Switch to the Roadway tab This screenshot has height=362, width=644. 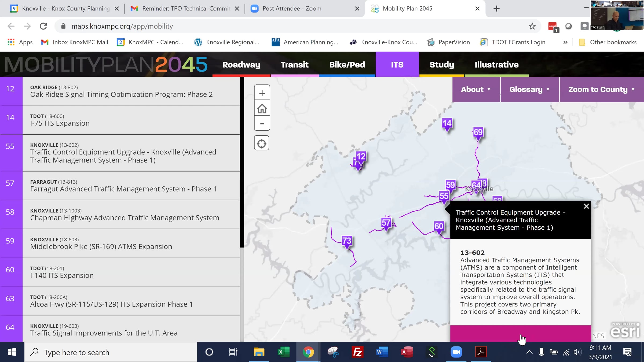(241, 65)
